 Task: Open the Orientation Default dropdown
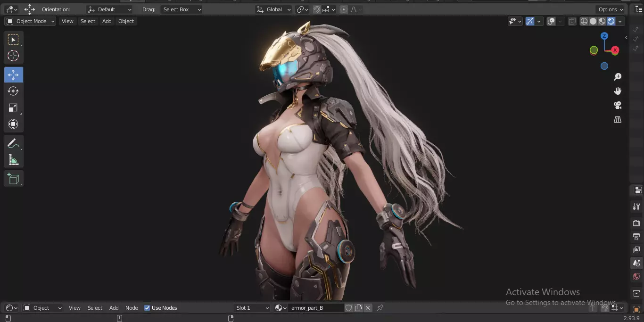110,9
